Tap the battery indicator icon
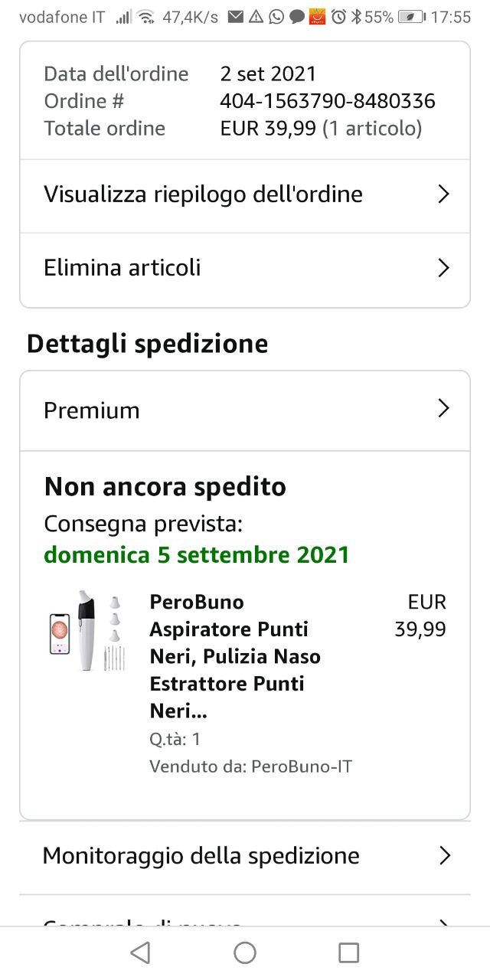 coord(411,17)
